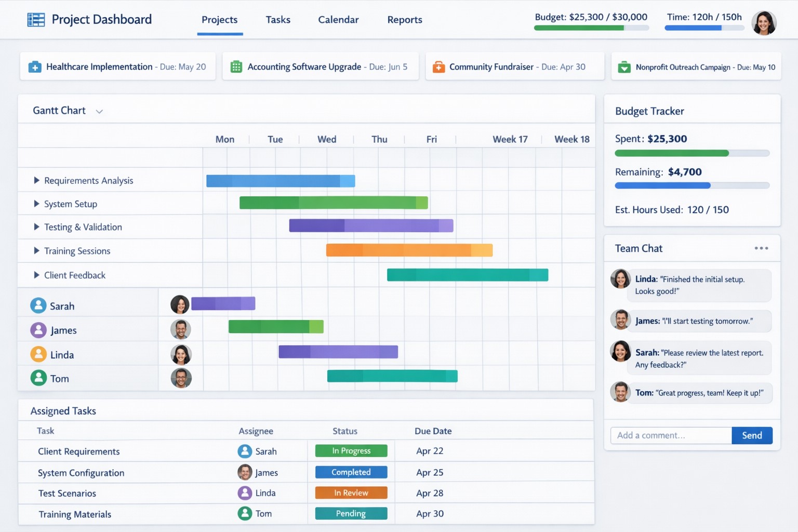The width and height of the screenshot is (798, 532).
Task: Click the Project Dashboard logo icon
Action: (x=36, y=20)
